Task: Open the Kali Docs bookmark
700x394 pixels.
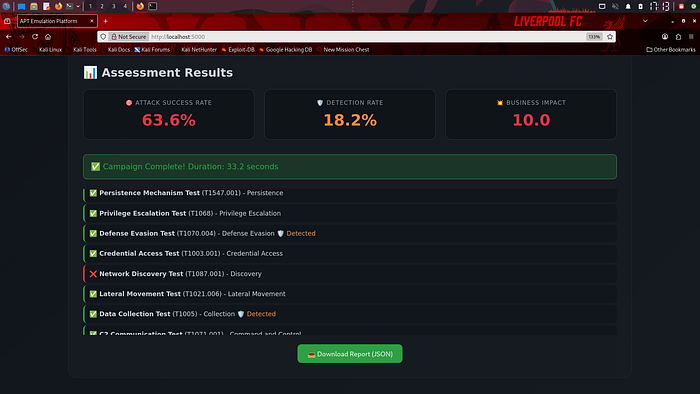Action: click(x=115, y=50)
